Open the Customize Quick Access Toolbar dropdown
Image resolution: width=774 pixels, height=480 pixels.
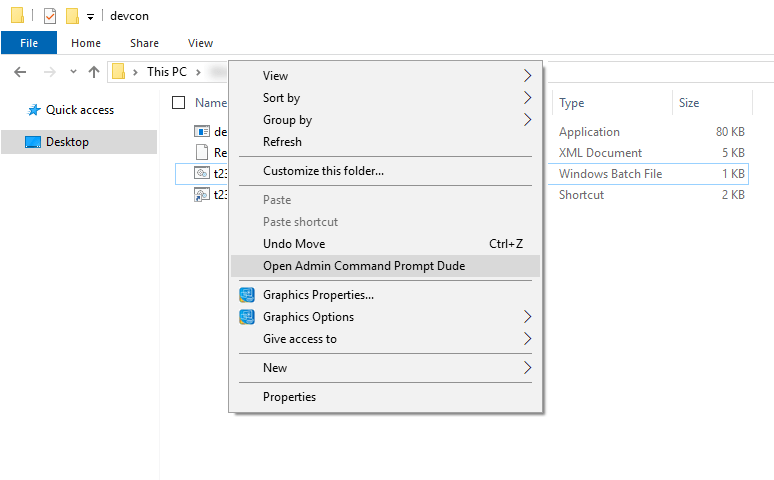pyautogui.click(x=90, y=17)
